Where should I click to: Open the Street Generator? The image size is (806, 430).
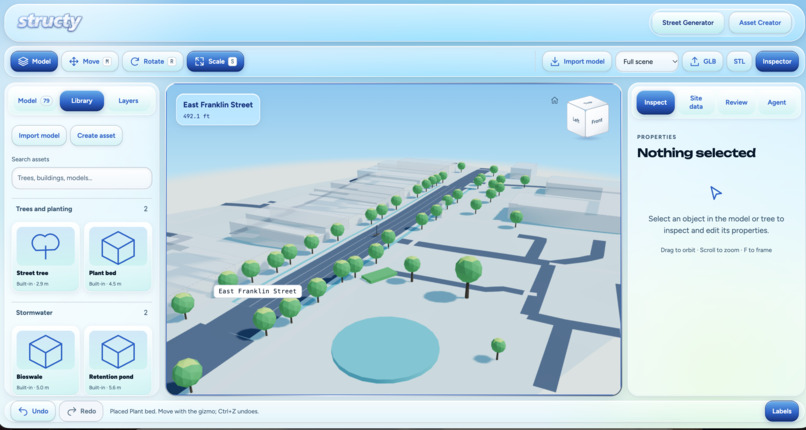click(687, 23)
